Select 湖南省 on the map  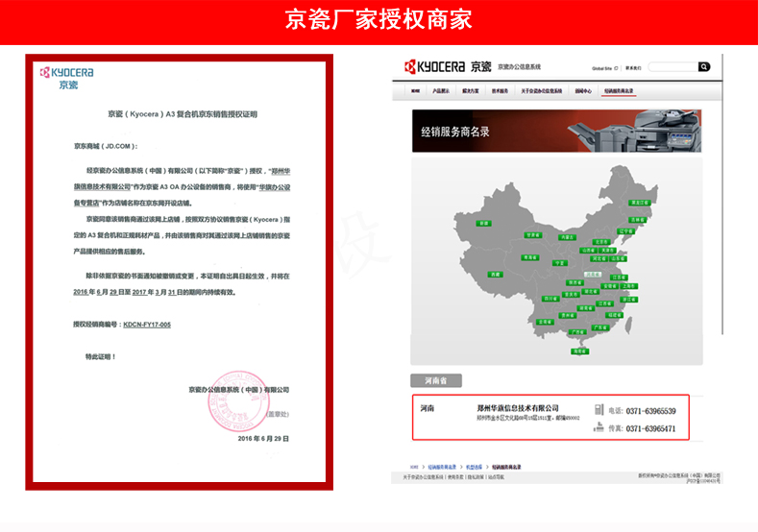585,308
